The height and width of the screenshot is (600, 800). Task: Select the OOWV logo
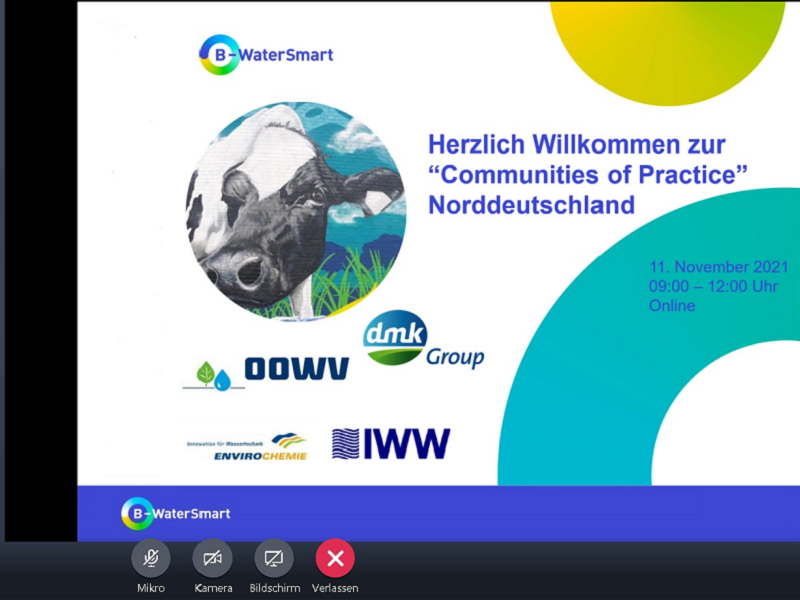(266, 371)
